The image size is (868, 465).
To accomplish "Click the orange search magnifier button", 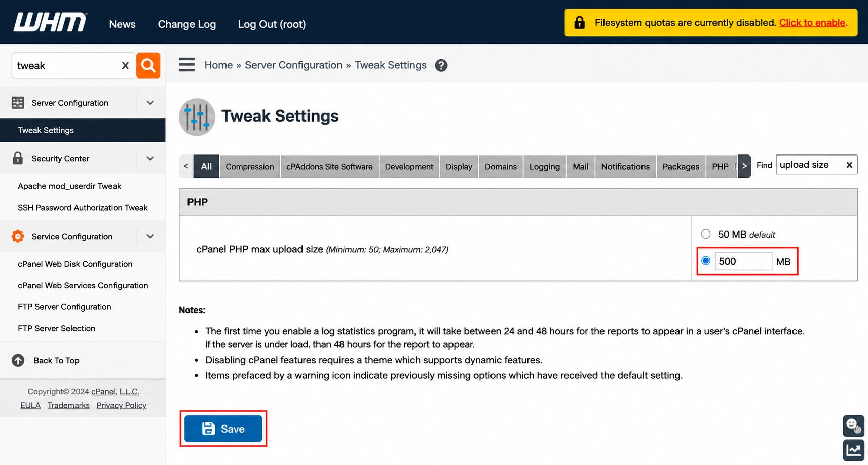I will point(148,65).
